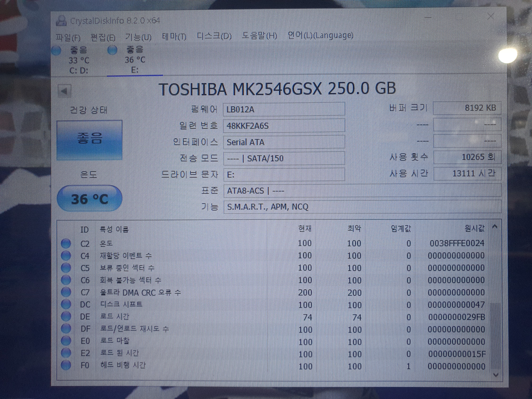Click raw value 0000000029FB
This screenshot has width=532, height=399.
pyautogui.click(x=457, y=317)
